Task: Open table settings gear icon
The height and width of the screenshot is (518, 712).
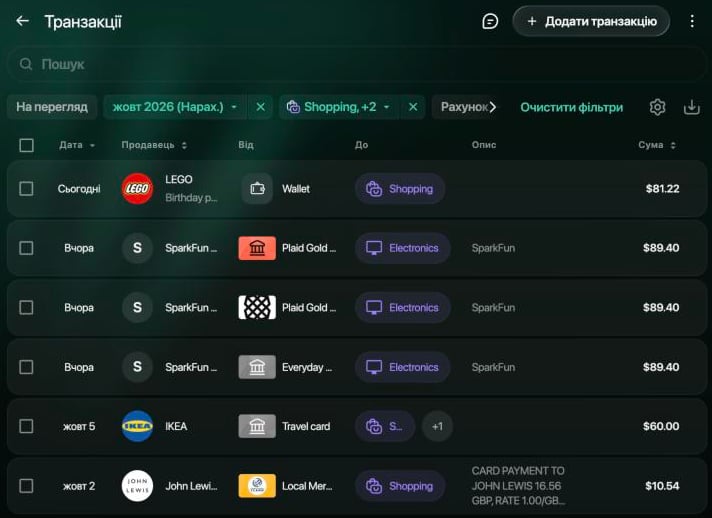Action: tap(657, 108)
